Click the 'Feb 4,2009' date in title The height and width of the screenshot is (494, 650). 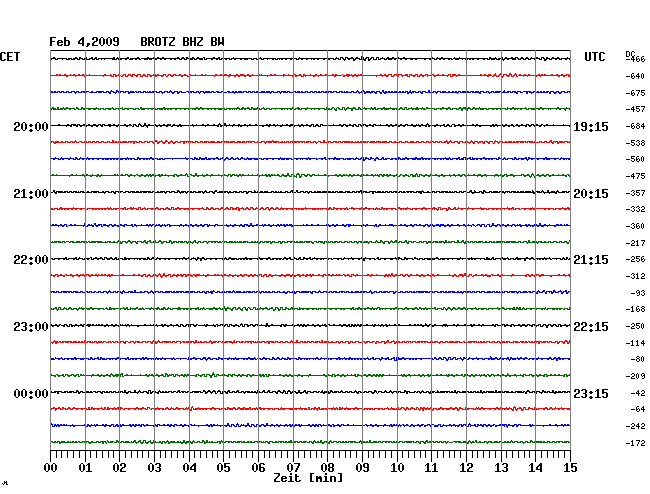pyautogui.click(x=85, y=41)
